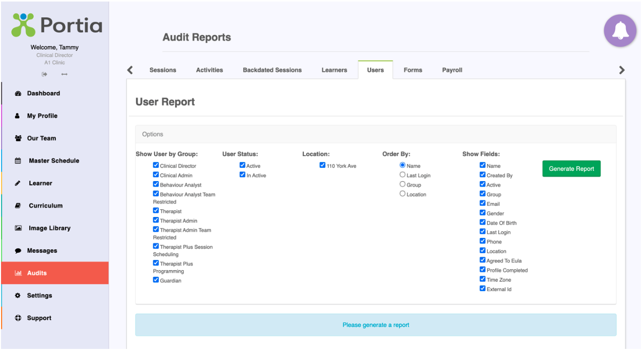Toggle the Therapist Admin checkbox

click(156, 221)
